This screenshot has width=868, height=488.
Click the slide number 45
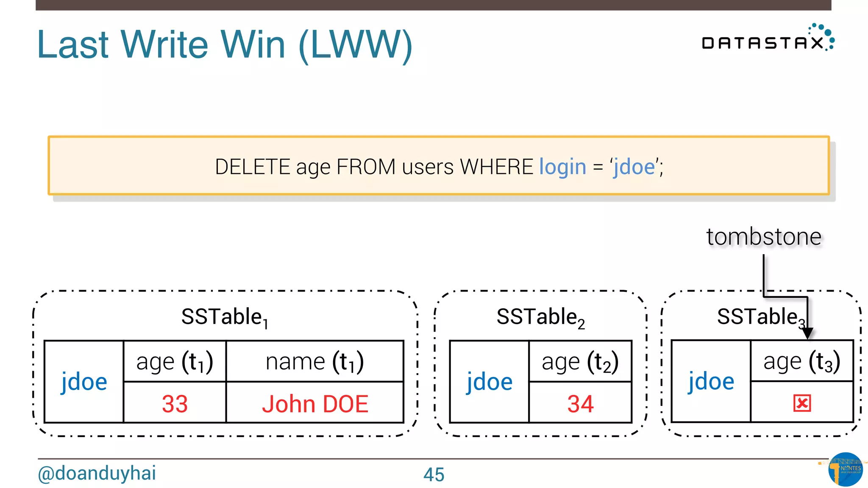434,474
